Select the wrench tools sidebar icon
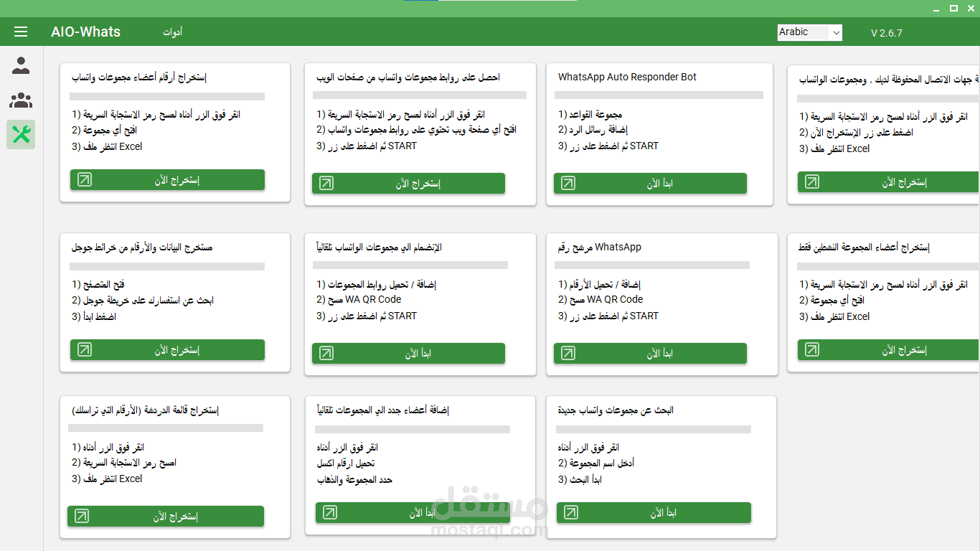This screenshot has height=551, width=980. 21,134
